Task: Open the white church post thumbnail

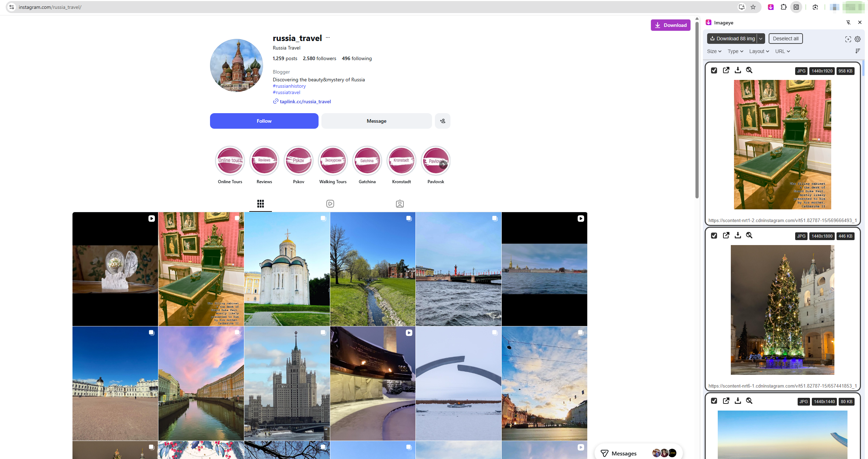Action: pos(287,269)
